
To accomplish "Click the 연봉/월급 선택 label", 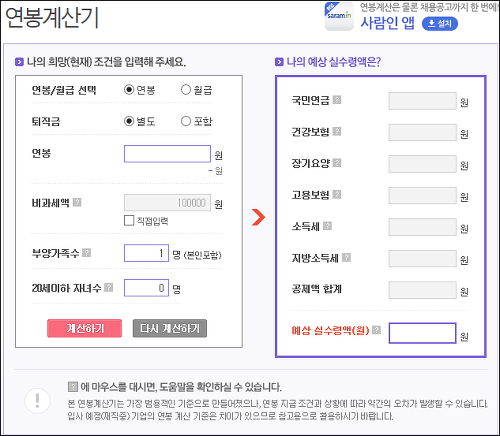I will (x=64, y=90).
